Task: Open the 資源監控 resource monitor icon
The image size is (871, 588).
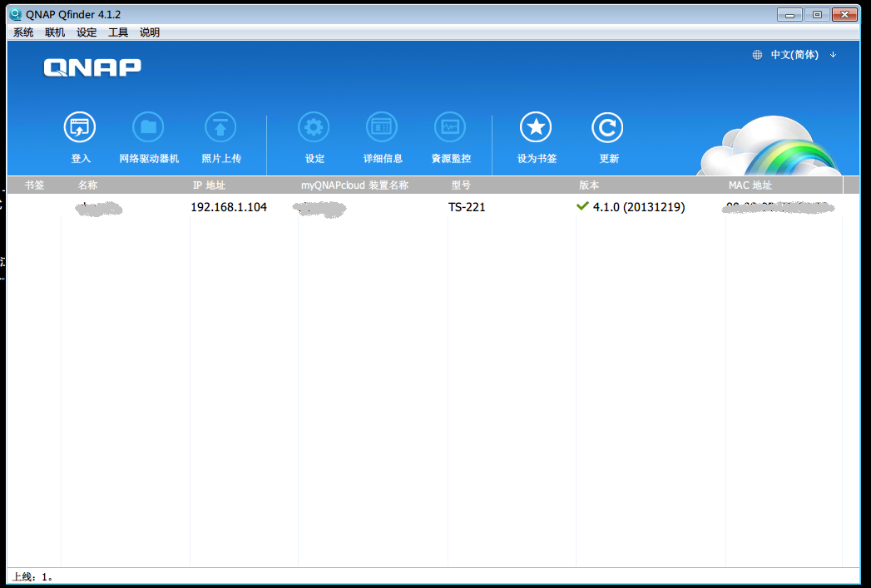Action: pyautogui.click(x=451, y=127)
